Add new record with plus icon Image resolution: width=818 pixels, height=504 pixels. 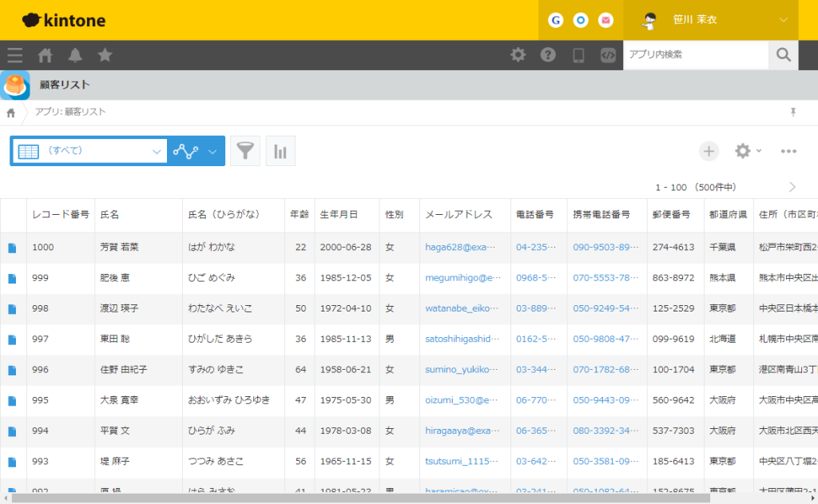709,151
